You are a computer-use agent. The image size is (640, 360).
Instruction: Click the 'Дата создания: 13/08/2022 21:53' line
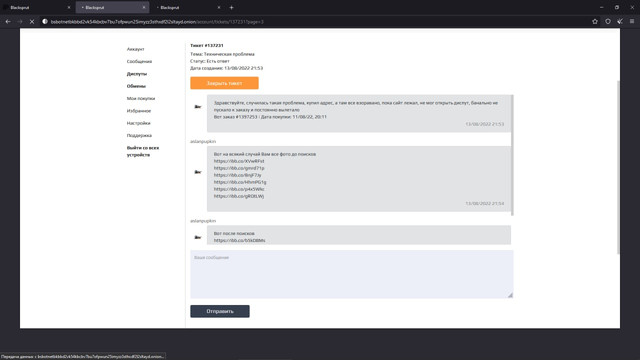227,68
